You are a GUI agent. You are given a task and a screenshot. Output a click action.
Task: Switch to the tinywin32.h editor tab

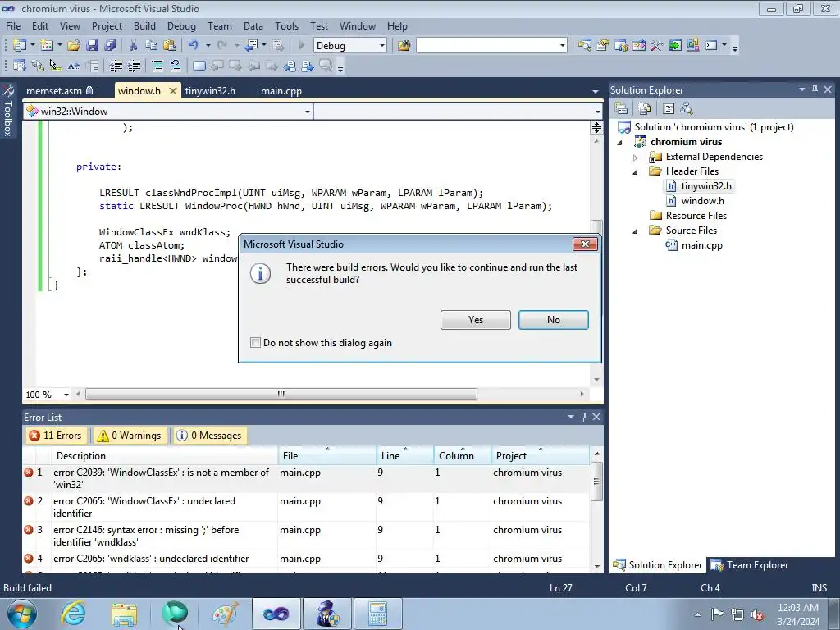click(x=210, y=90)
